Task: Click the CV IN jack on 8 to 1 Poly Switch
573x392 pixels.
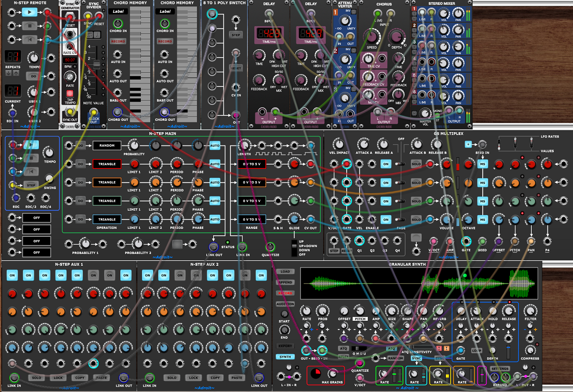Action: [236, 87]
